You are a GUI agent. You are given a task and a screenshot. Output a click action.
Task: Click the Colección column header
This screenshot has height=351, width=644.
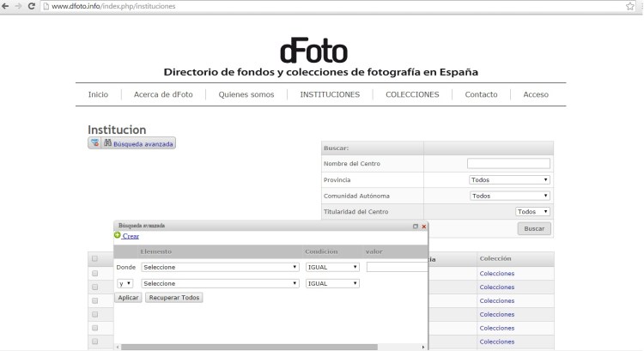point(495,258)
